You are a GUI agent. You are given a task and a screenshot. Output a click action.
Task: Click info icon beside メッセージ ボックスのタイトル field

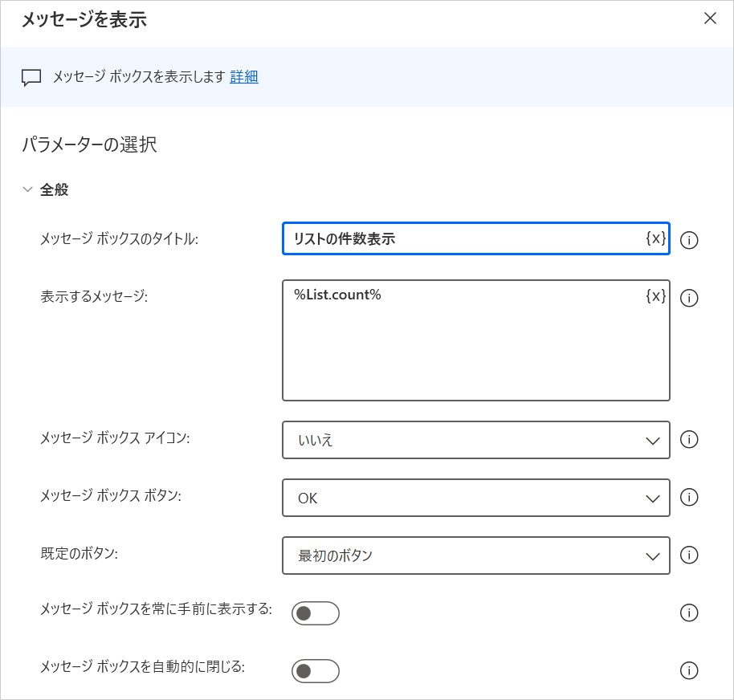point(688,240)
